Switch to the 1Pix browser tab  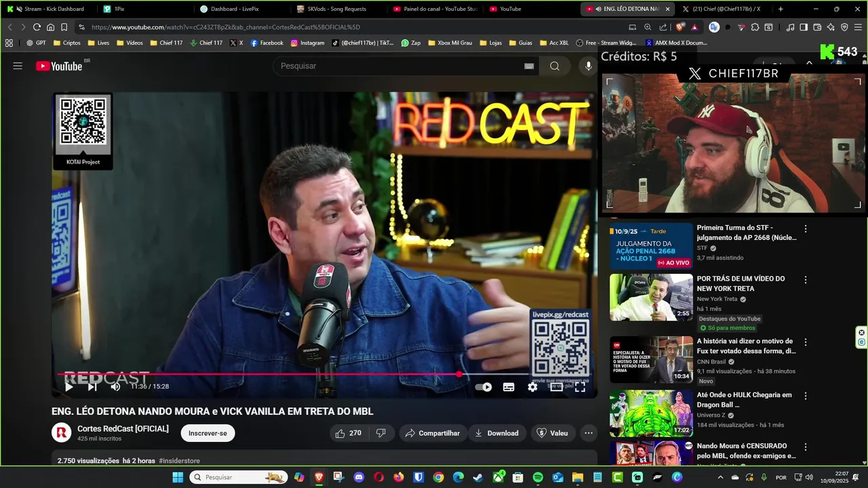point(145,9)
